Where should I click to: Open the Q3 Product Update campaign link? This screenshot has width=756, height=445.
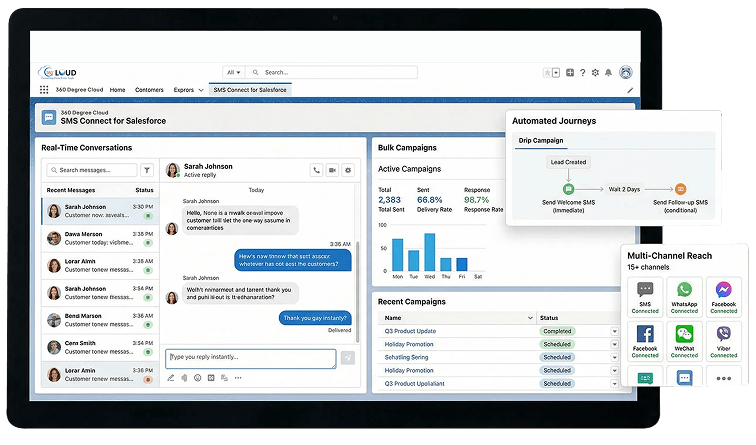click(410, 331)
